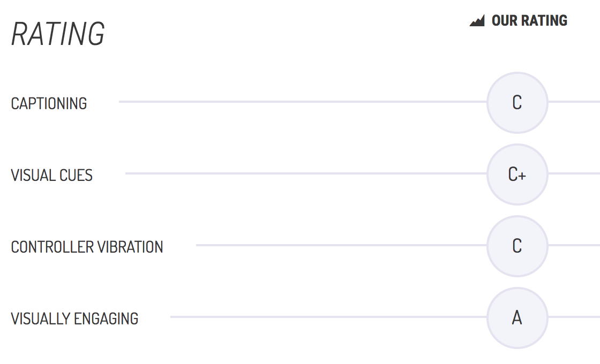Click the line right of Controller Vibration circle

[x=574, y=245]
